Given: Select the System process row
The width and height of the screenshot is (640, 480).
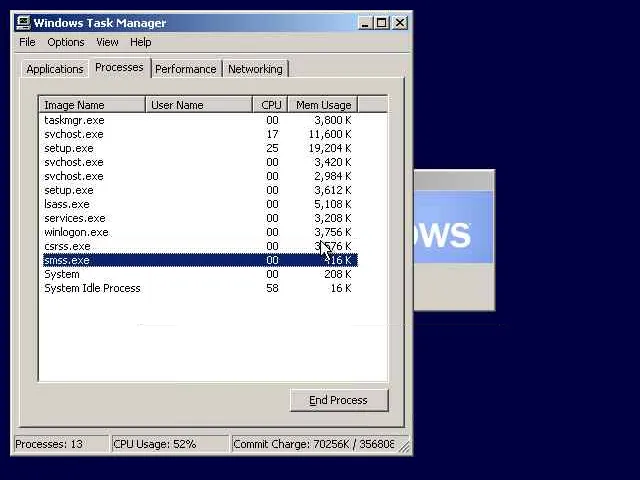Looking at the screenshot, I should pos(200,274).
